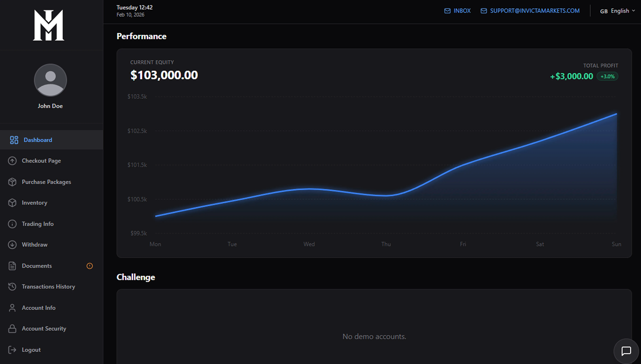Click the John Doe profile avatar
641x364 pixels.
pos(50,80)
